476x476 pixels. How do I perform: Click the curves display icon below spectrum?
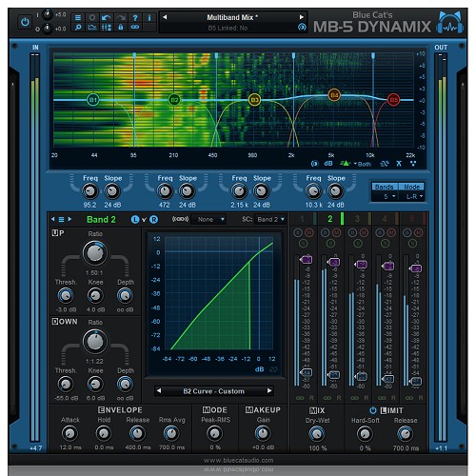384,164
